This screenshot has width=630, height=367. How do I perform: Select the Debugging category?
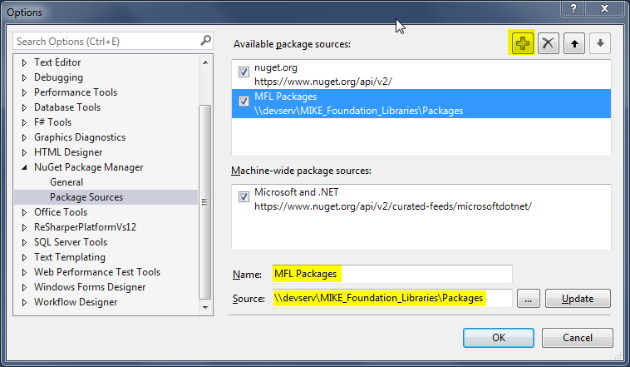click(58, 77)
